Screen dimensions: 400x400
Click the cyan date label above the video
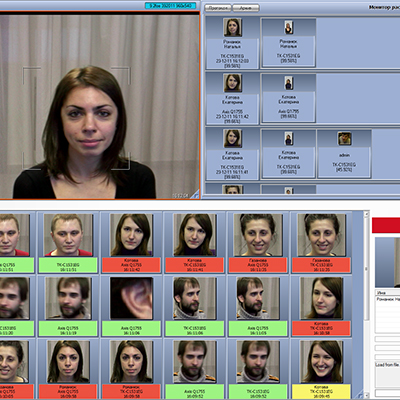tap(170, 6)
